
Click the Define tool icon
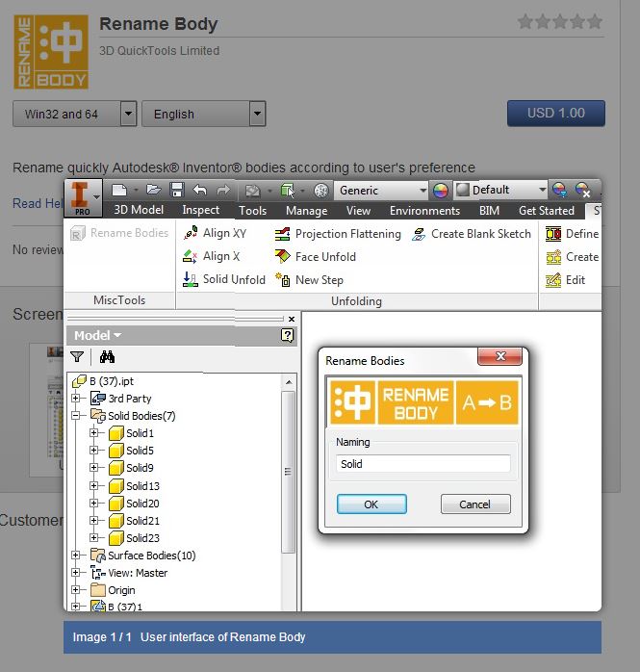click(553, 234)
